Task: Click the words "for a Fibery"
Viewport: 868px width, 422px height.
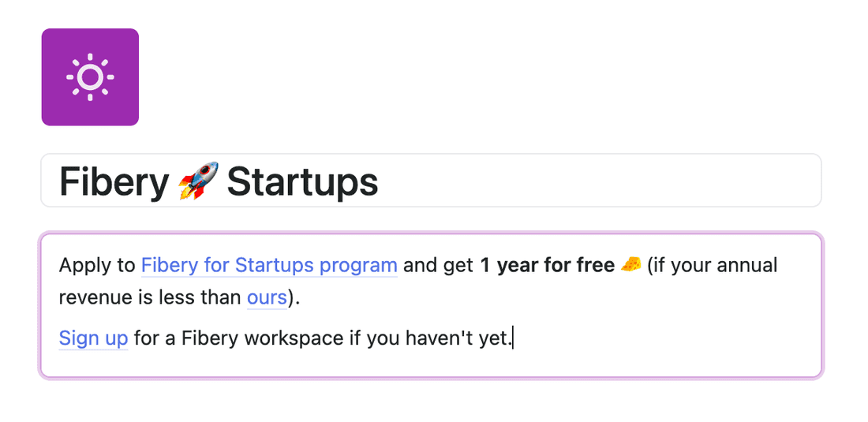Action: (x=185, y=338)
